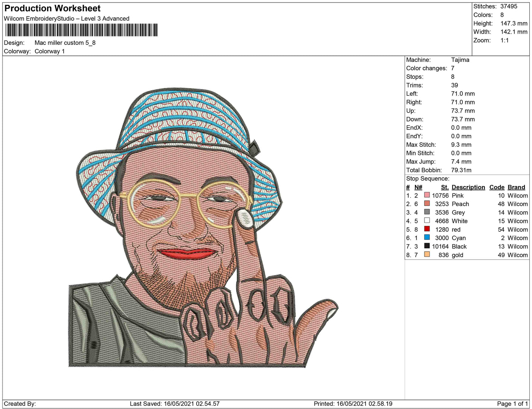Click the "Brand" column header
532x409 pixels.
click(517, 187)
